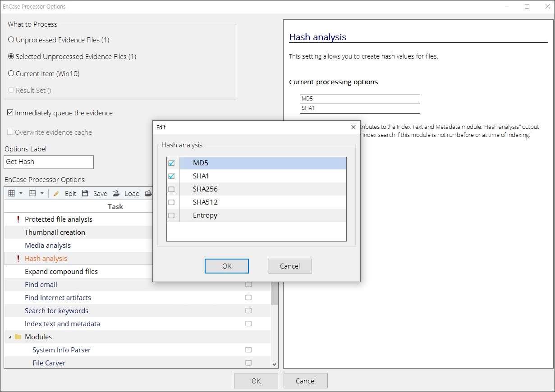This screenshot has width=555, height=392.
Task: Click SHA1 entry in Current processing options
Action: (x=360, y=109)
